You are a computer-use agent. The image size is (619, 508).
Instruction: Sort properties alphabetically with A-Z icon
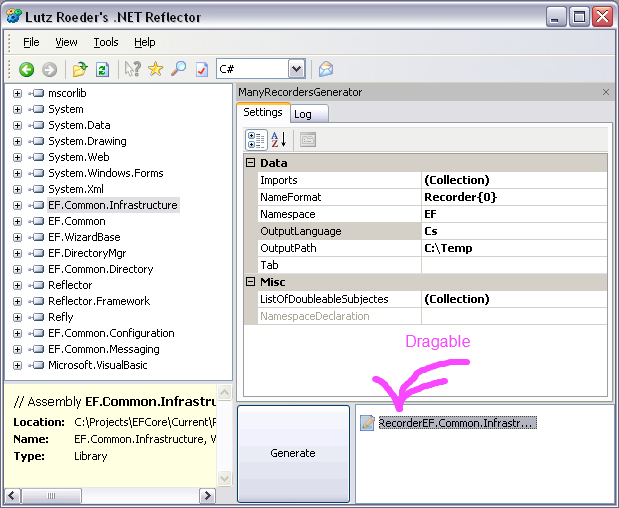pos(279,140)
